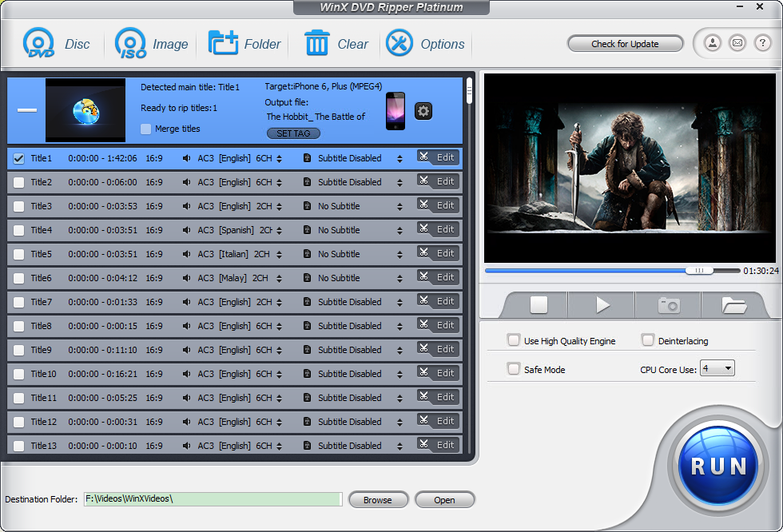Click the SET TAG button
The height and width of the screenshot is (532, 783).
pyautogui.click(x=293, y=133)
